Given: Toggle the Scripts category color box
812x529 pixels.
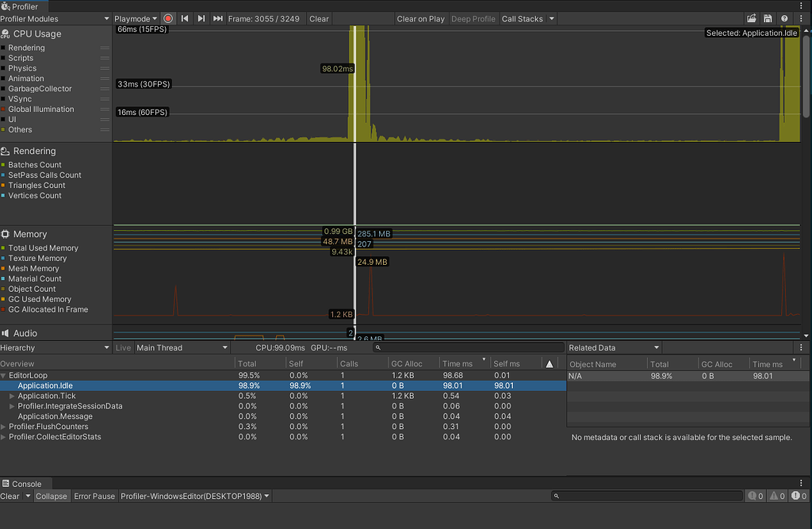Looking at the screenshot, I should point(4,58).
